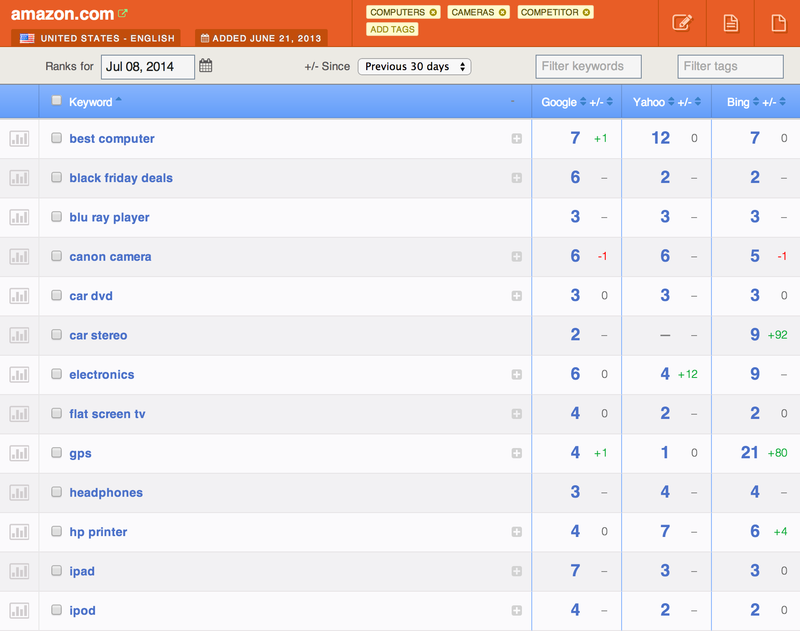This screenshot has width=800, height=631.
Task: Show chart for best computer
Action: click(19, 138)
